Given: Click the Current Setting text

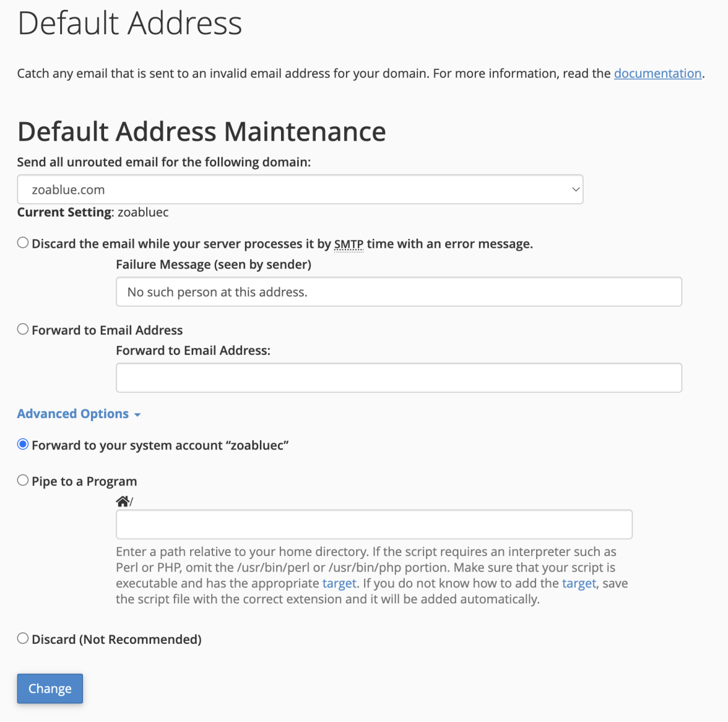Looking at the screenshot, I should (x=93, y=212).
